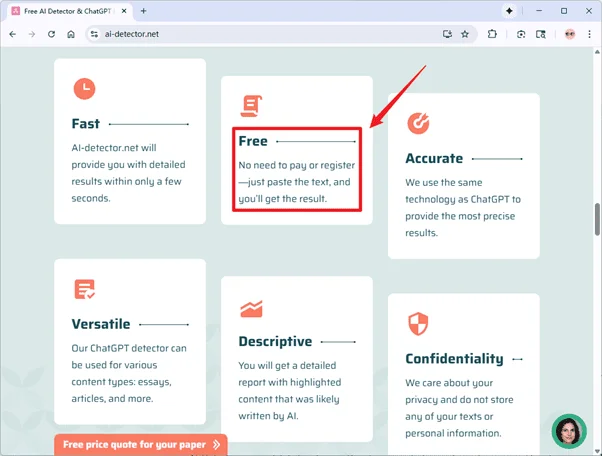Click text 'technology as ChatGPT to'
602x456 pixels.
pyautogui.click(x=463, y=199)
